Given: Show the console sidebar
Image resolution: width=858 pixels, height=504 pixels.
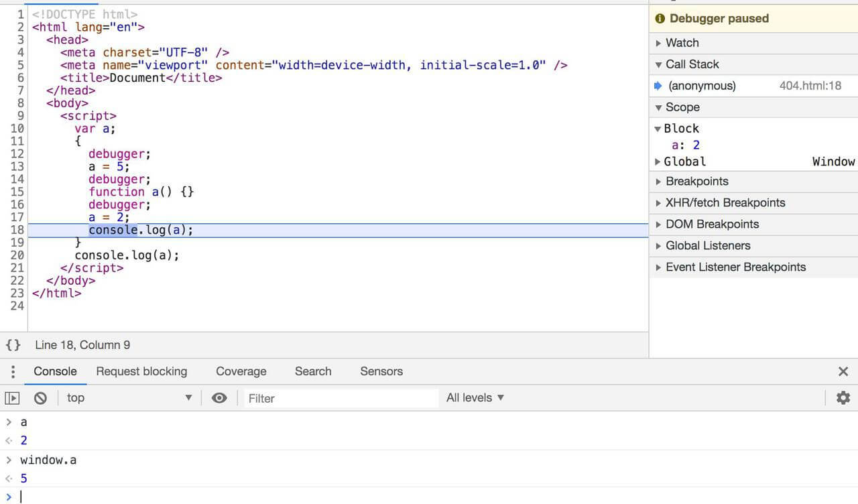Looking at the screenshot, I should click(x=12, y=398).
